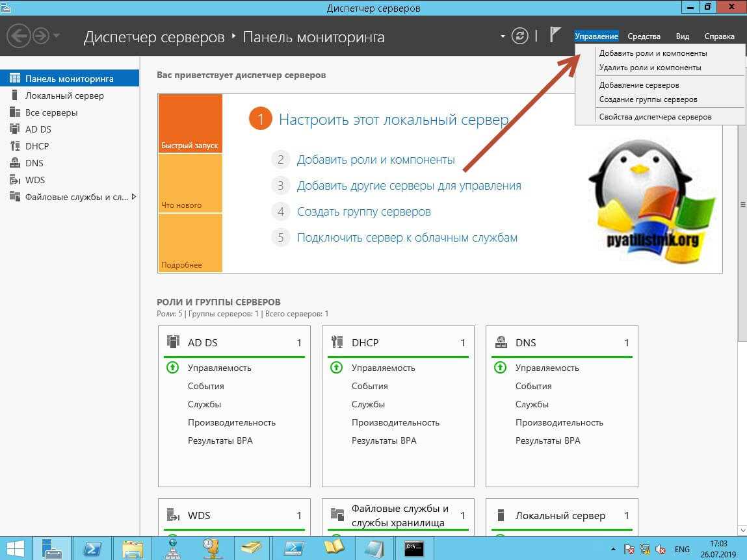Open the Windows Start button
The width and height of the screenshot is (747, 560).
point(16,548)
